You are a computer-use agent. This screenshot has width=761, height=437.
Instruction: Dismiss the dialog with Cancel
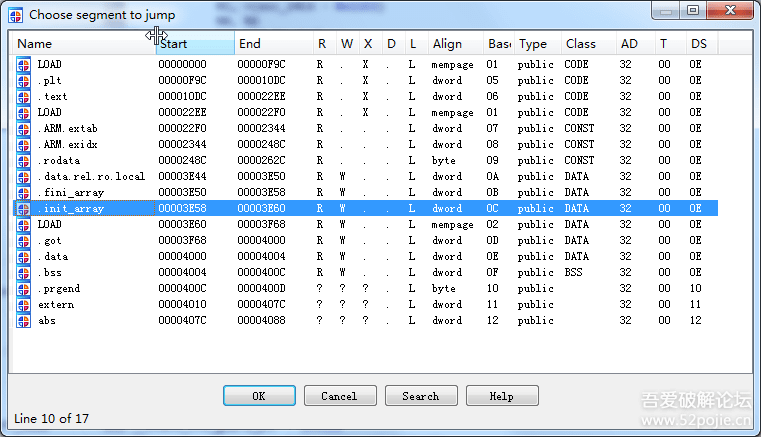tap(340, 396)
